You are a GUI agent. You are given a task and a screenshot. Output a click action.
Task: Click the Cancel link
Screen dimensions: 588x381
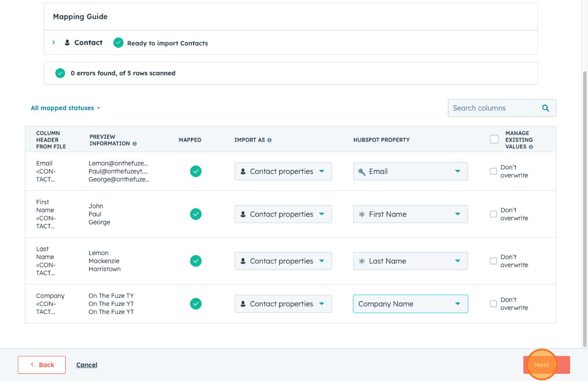87,365
